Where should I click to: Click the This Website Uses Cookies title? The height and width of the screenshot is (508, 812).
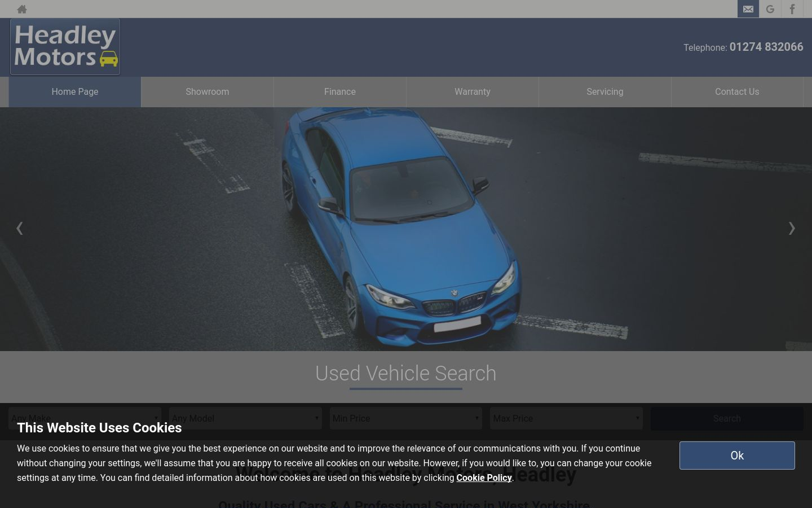99,428
